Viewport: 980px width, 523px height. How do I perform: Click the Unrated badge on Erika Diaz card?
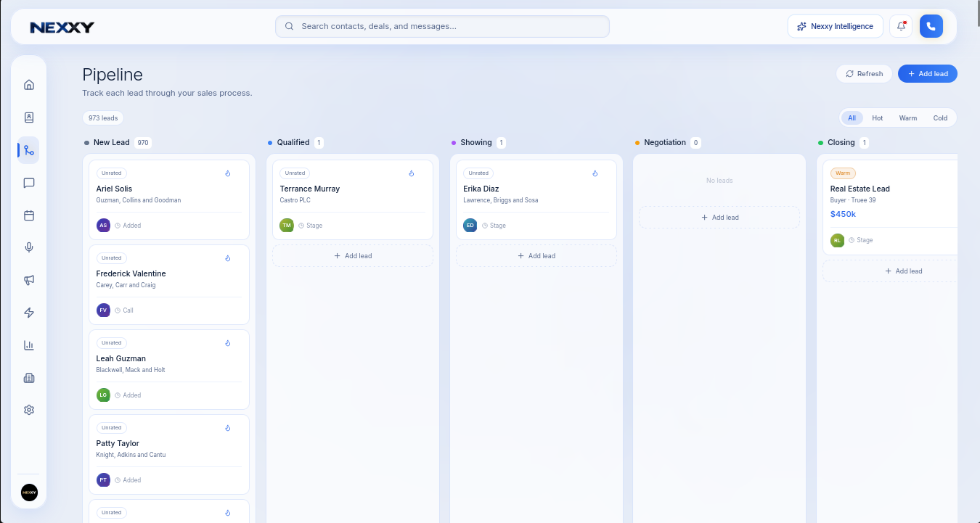coord(479,173)
